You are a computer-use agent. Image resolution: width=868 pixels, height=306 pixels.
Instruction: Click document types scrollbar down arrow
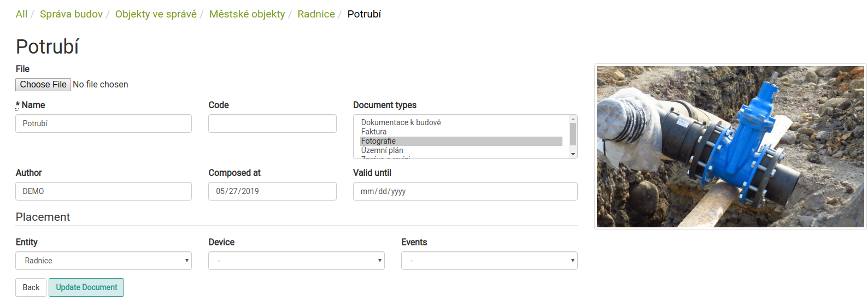573,155
